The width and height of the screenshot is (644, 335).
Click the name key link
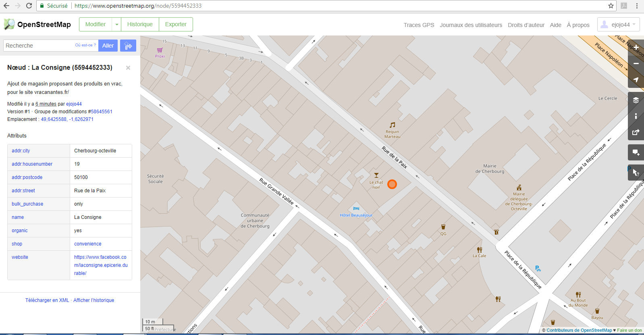(x=18, y=217)
